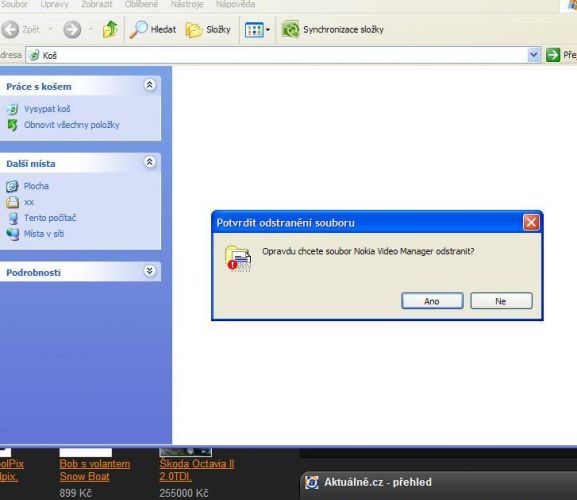
Task: Click the Další místa heading
Action: coord(31,164)
